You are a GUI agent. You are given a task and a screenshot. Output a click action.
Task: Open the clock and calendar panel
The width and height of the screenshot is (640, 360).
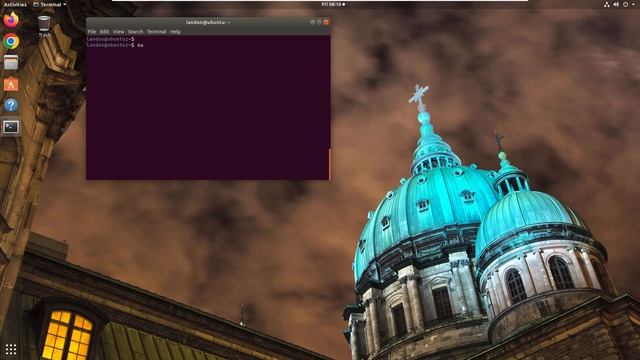click(333, 4)
